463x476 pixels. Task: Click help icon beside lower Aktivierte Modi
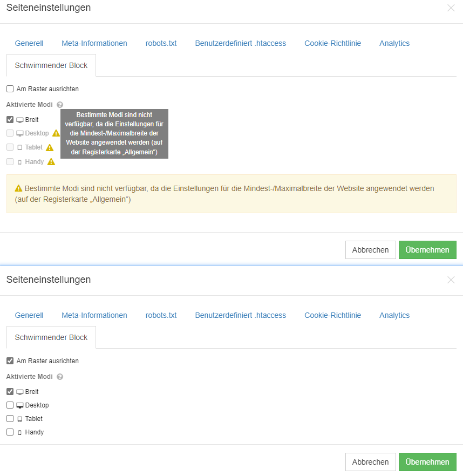60,377
